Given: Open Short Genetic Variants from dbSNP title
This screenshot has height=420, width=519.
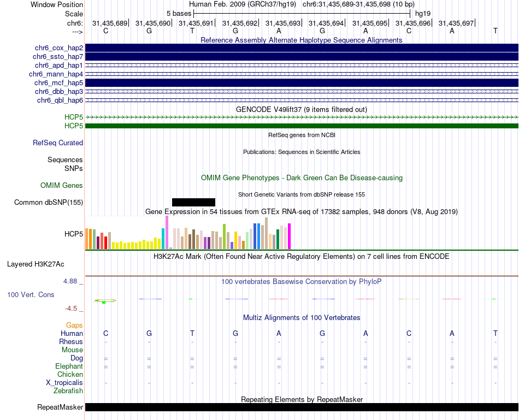Looking at the screenshot, I should point(302,194).
